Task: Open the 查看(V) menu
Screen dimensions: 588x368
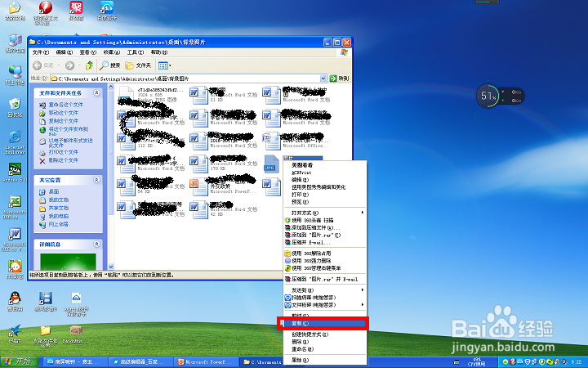Action: [x=87, y=52]
